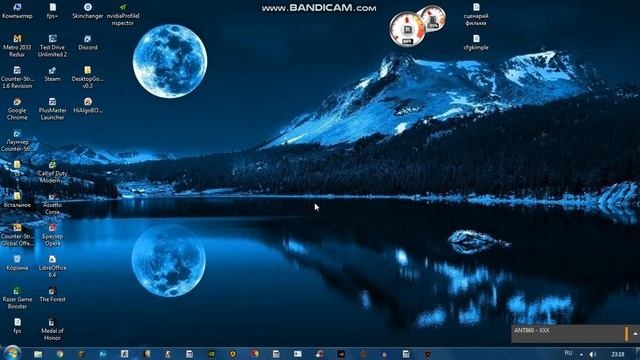
Task: Select the Лаунчер Counter-Strike shortcut
Action: point(17,141)
